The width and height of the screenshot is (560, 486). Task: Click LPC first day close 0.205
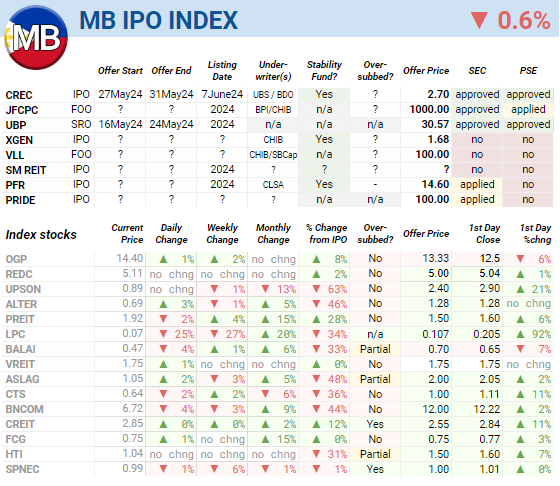[487, 334]
